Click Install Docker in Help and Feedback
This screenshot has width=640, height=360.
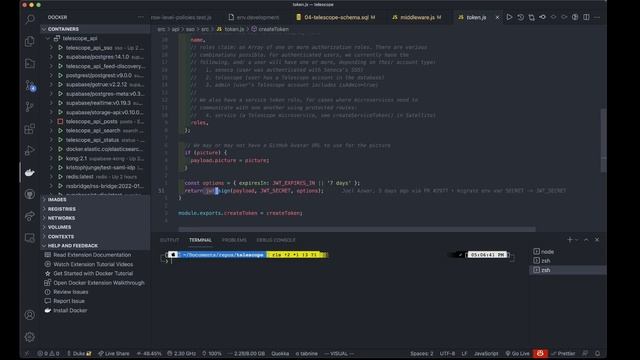tap(70, 311)
